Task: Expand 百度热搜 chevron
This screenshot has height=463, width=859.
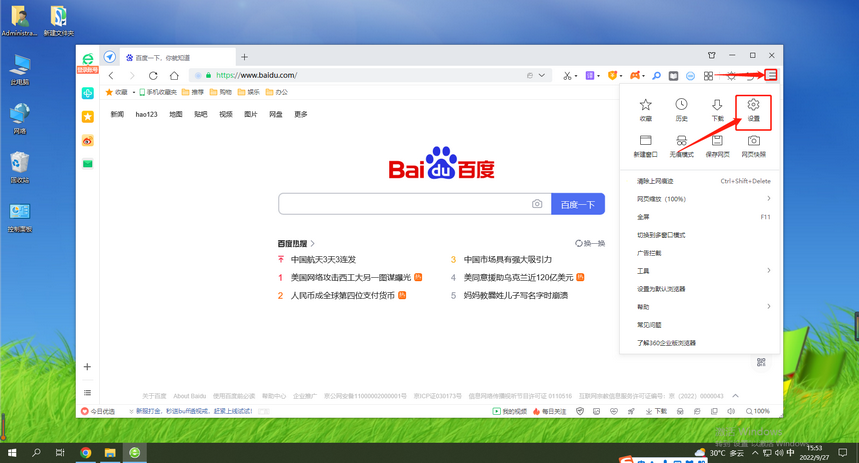Action: click(x=313, y=243)
